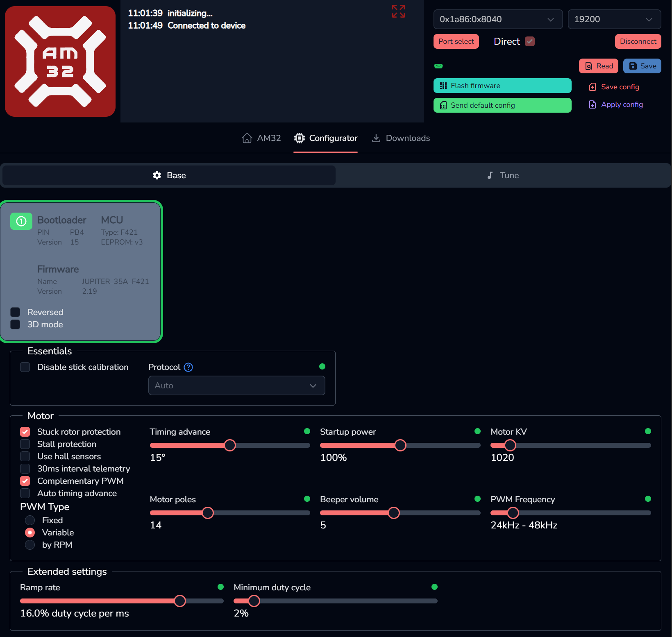Click the Minimum duty cycle slider handle
The image size is (672, 637).
point(254,601)
